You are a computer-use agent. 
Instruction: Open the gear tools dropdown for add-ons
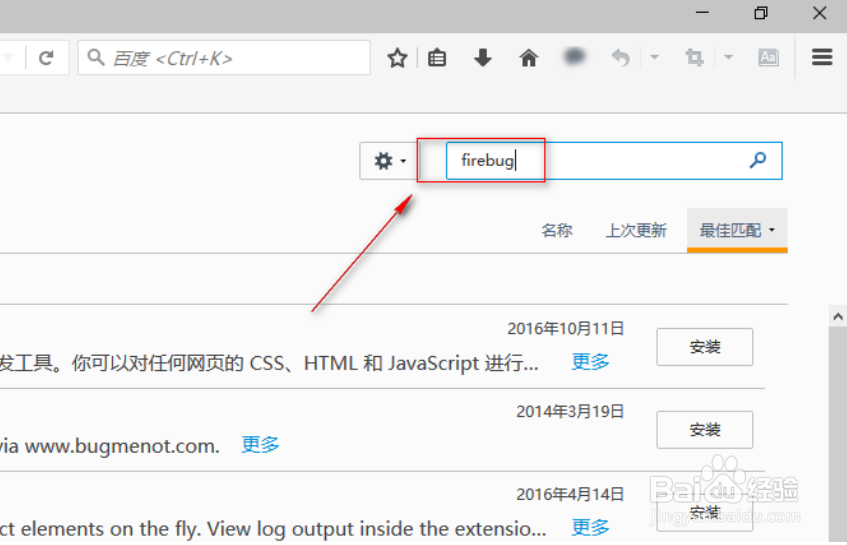(389, 160)
